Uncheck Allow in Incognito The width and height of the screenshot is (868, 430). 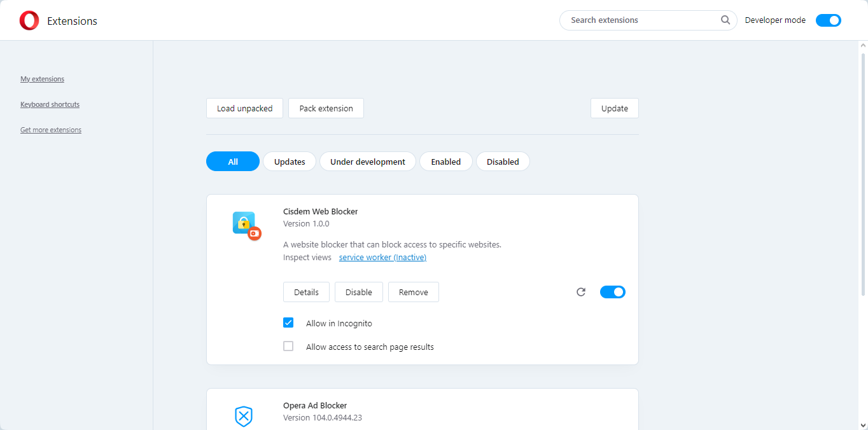click(288, 323)
